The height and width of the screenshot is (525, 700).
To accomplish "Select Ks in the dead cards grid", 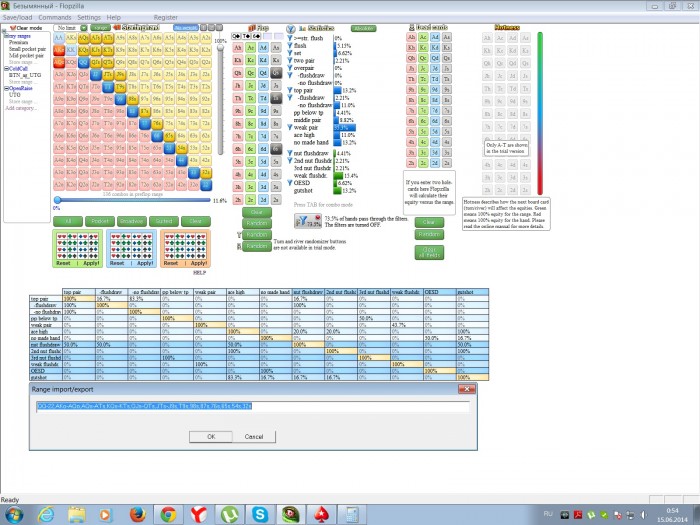I will pos(446,47).
